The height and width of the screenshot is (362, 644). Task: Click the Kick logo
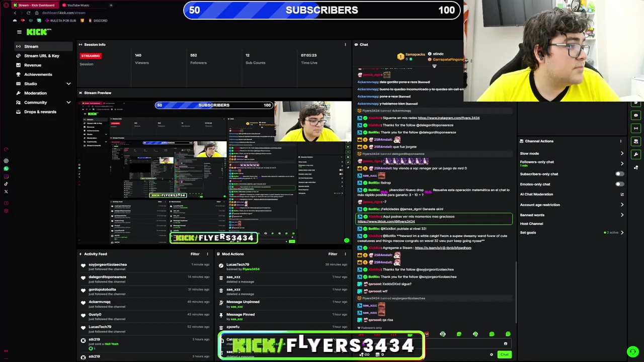tap(39, 32)
